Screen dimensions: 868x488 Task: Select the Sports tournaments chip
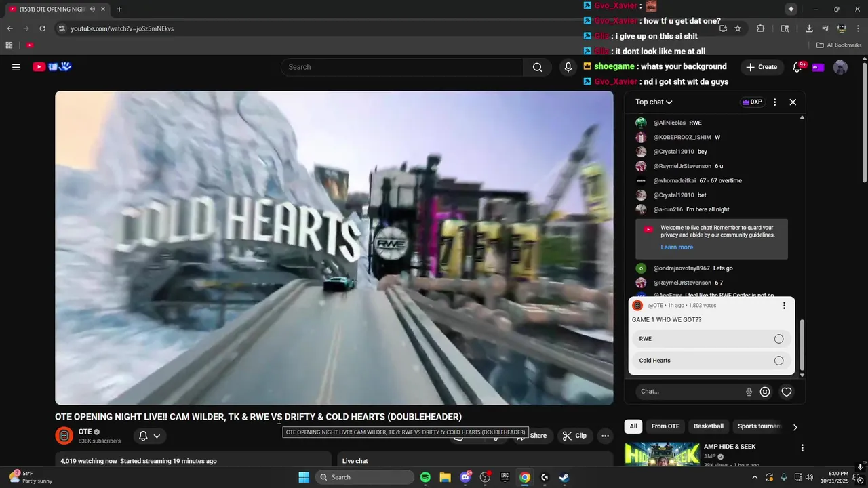click(758, 426)
